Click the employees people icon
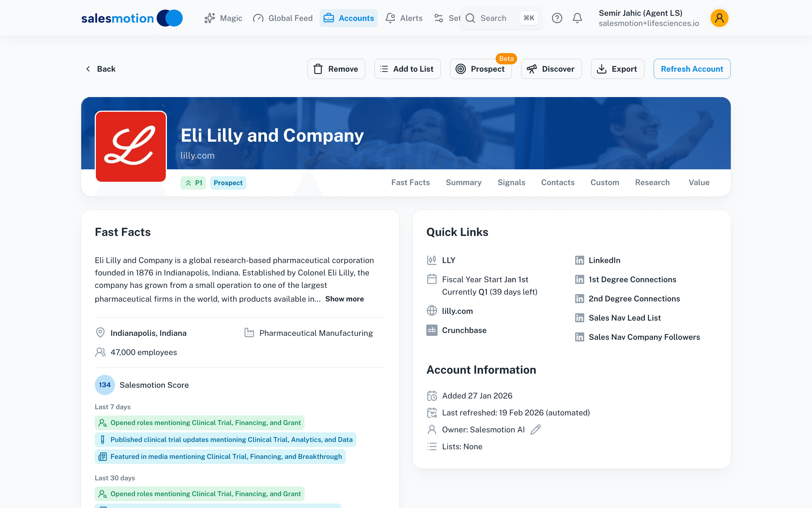The width and height of the screenshot is (812, 508). [x=100, y=352]
